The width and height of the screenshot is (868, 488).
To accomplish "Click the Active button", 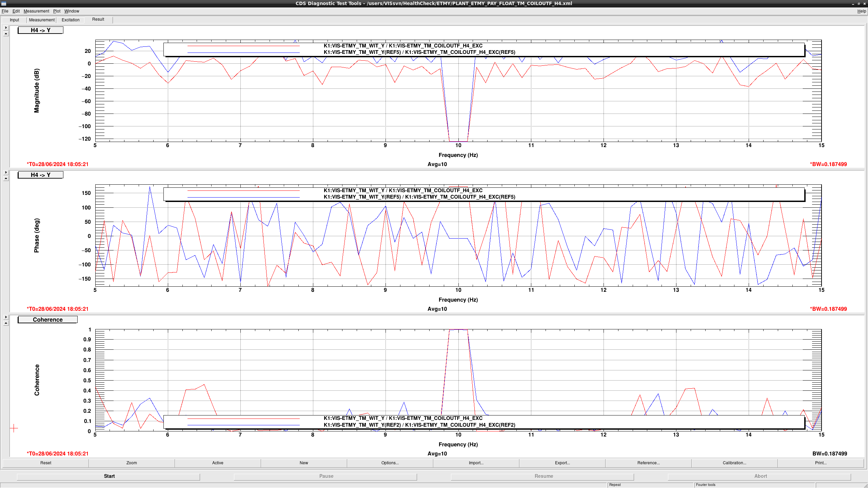I will pos(218,463).
